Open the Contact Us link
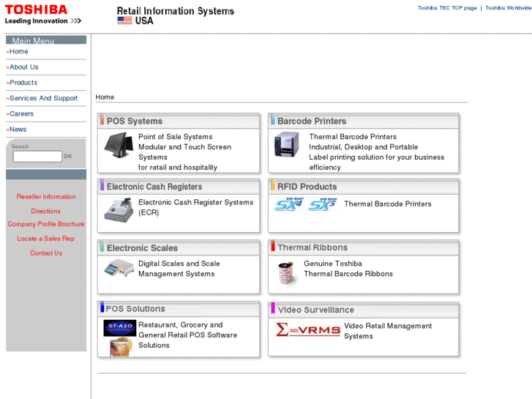The image size is (532, 399). point(46,253)
